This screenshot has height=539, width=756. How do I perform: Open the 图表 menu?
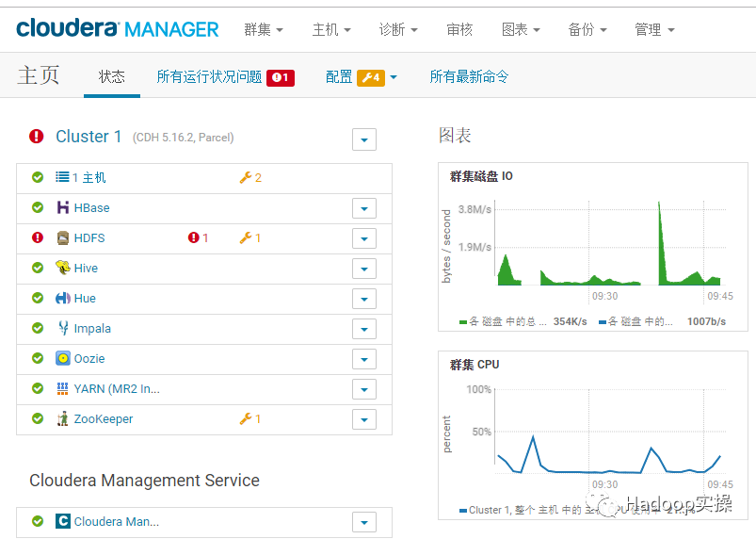click(x=521, y=29)
